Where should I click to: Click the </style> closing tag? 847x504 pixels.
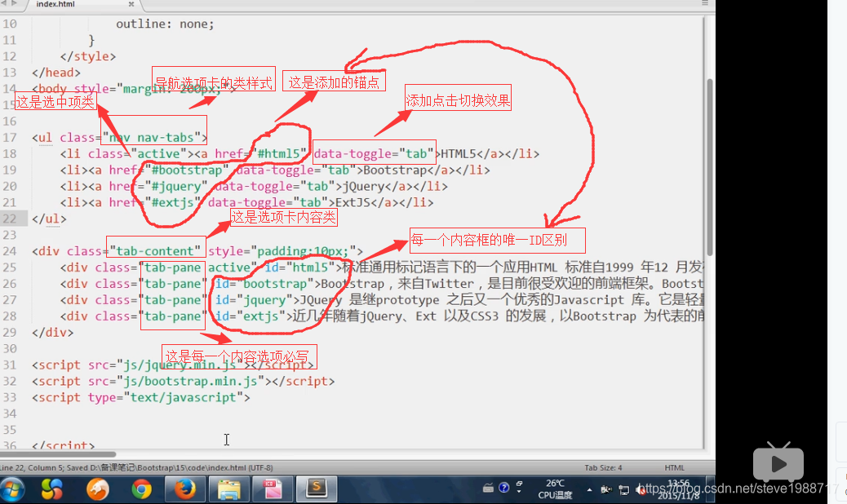[87, 56]
